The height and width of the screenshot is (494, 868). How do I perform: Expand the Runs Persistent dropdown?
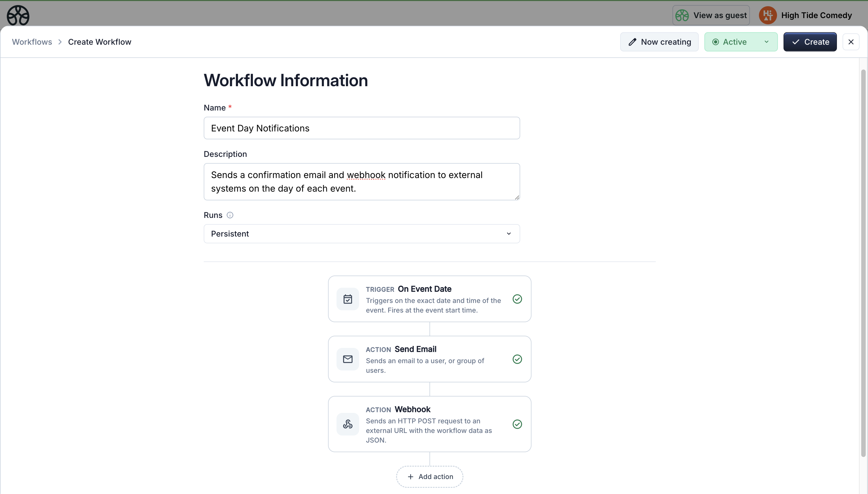[362, 234]
